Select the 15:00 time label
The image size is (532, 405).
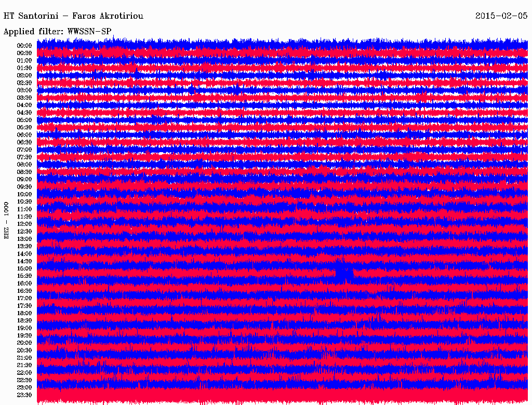pos(24,268)
